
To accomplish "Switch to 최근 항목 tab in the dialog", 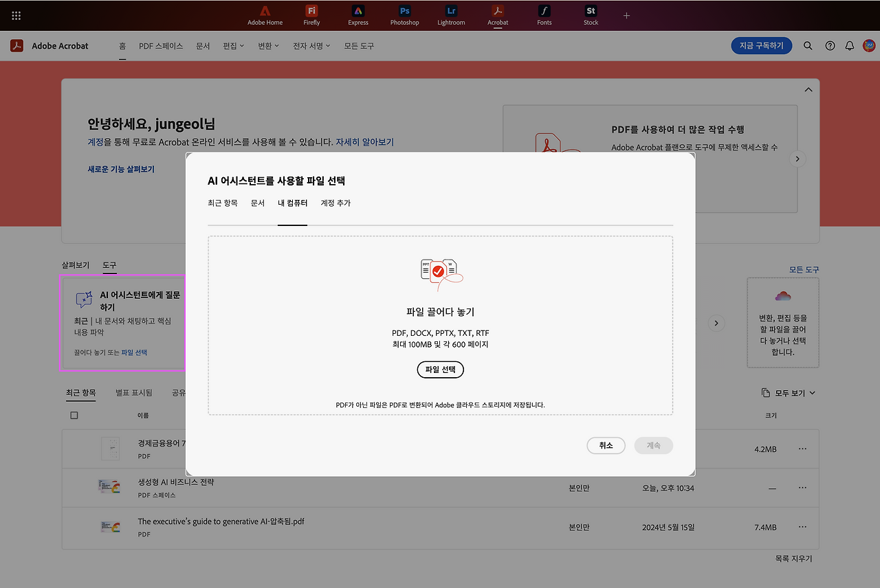I will tap(223, 203).
